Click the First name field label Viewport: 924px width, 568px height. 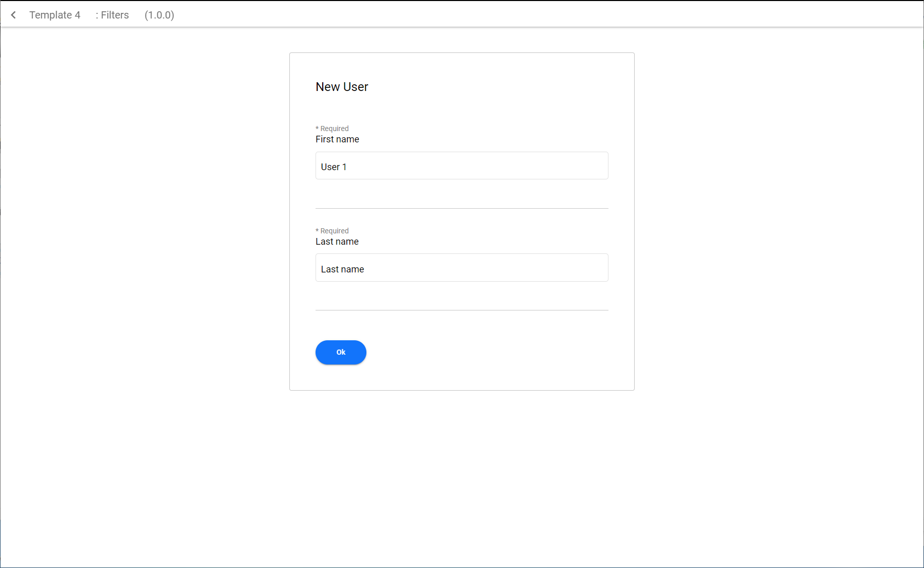[x=337, y=139]
